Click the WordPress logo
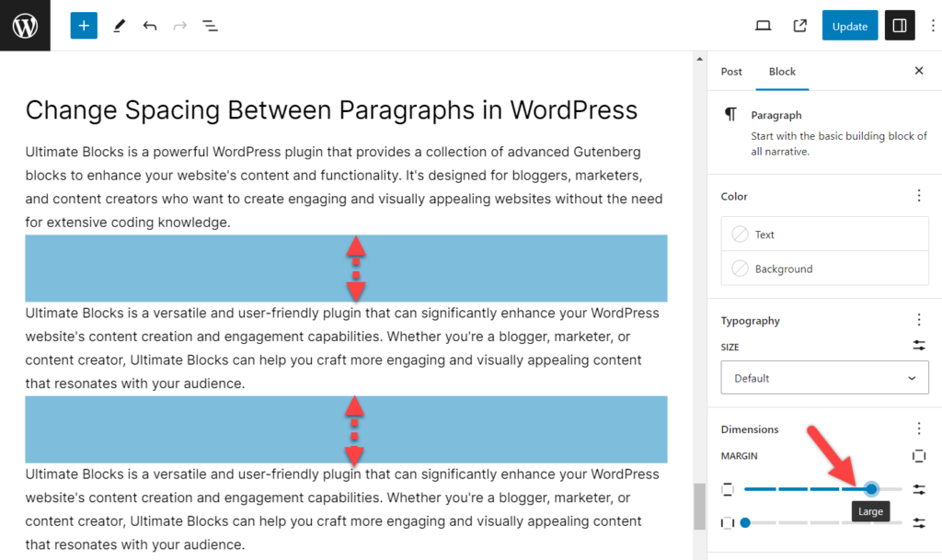Screen dimensions: 942x560 point(25,25)
